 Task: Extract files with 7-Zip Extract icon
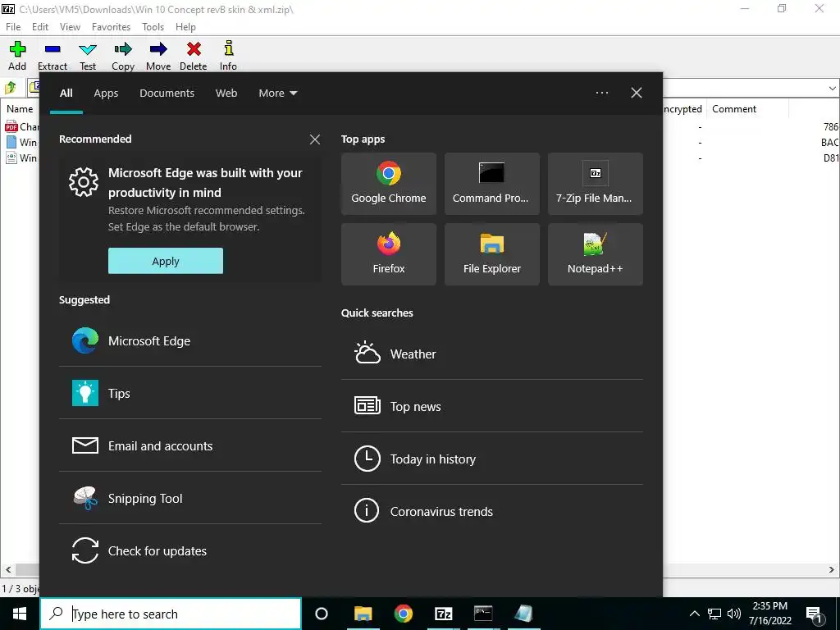click(52, 56)
